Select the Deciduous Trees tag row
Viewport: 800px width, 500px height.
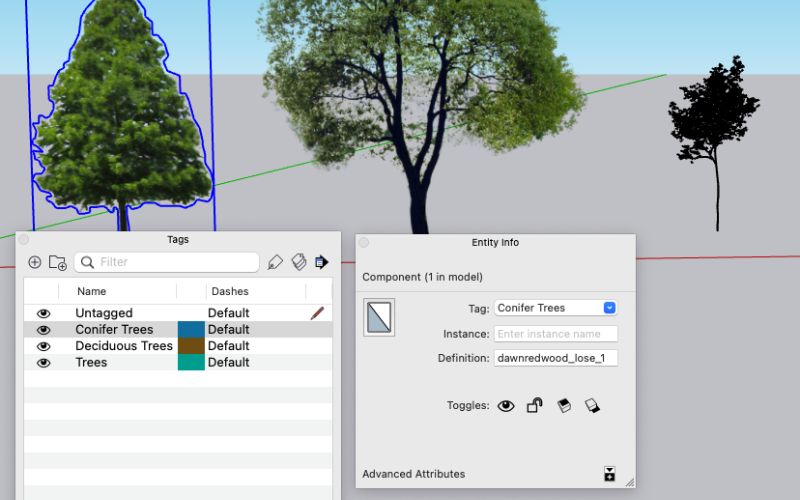pyautogui.click(x=124, y=346)
